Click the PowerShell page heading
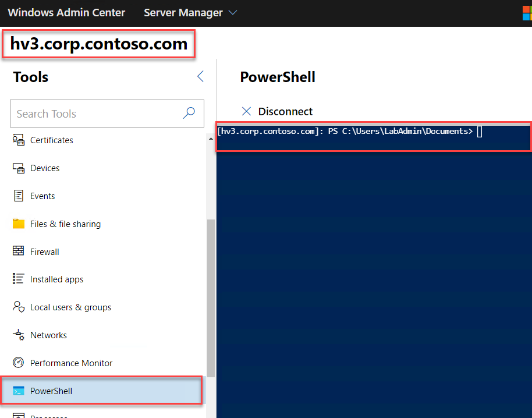 (x=278, y=77)
